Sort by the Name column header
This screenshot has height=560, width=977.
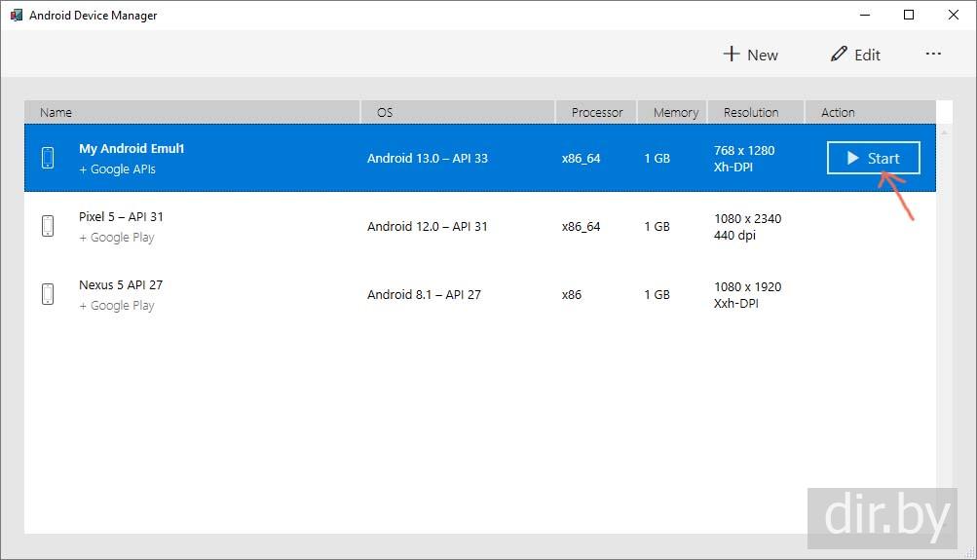coord(56,112)
